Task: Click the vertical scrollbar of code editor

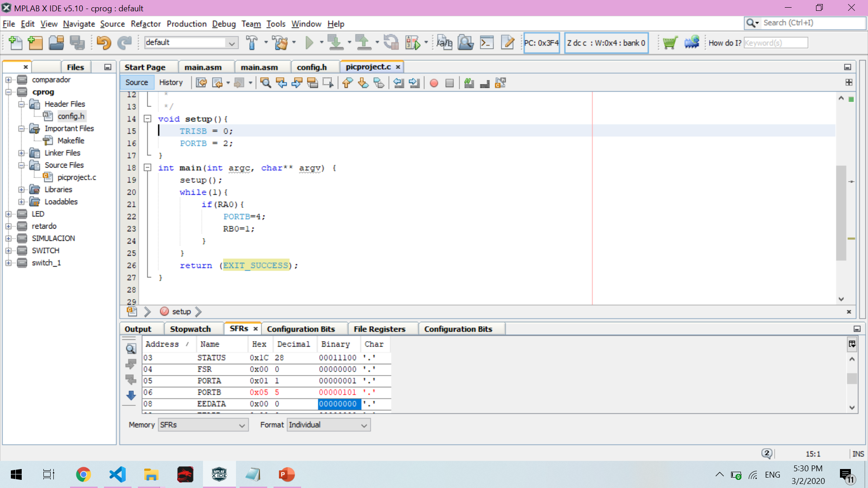Action: pyautogui.click(x=841, y=212)
